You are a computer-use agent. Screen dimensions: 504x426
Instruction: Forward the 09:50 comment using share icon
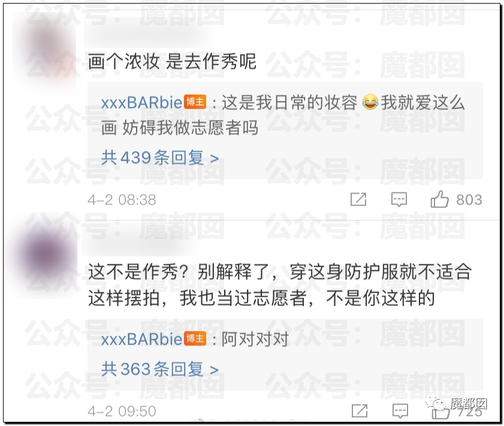[360, 410]
